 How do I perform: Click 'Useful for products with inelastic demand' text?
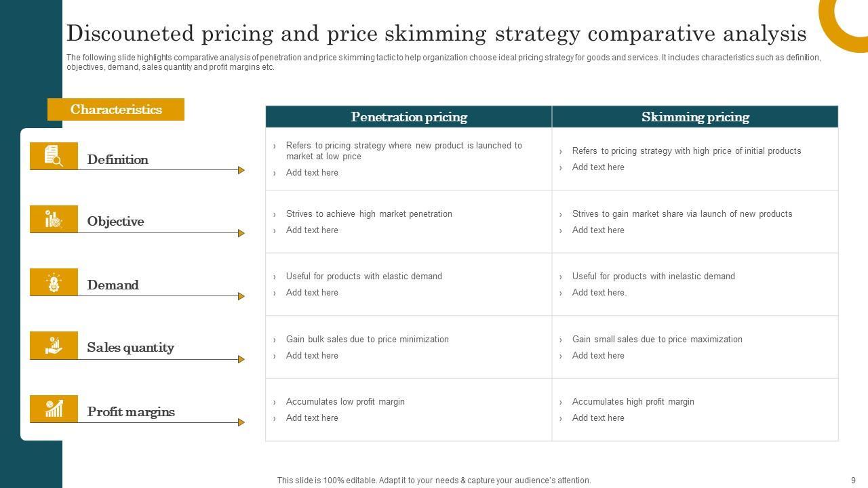pos(653,276)
